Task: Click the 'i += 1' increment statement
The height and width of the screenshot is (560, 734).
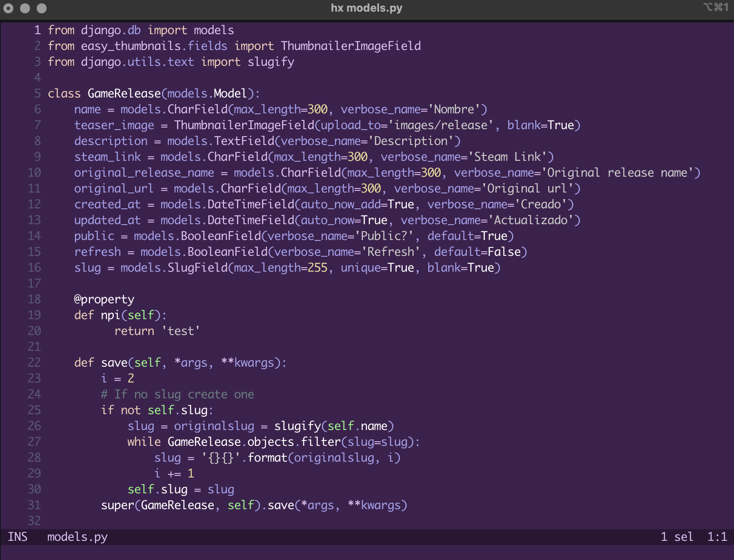Action: [x=174, y=473]
